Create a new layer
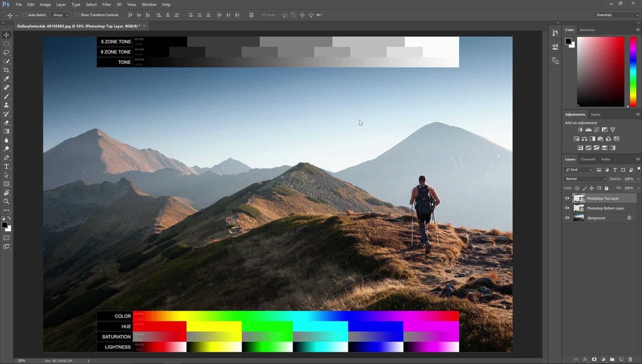Image resolution: width=642 pixels, height=364 pixels. (x=621, y=360)
